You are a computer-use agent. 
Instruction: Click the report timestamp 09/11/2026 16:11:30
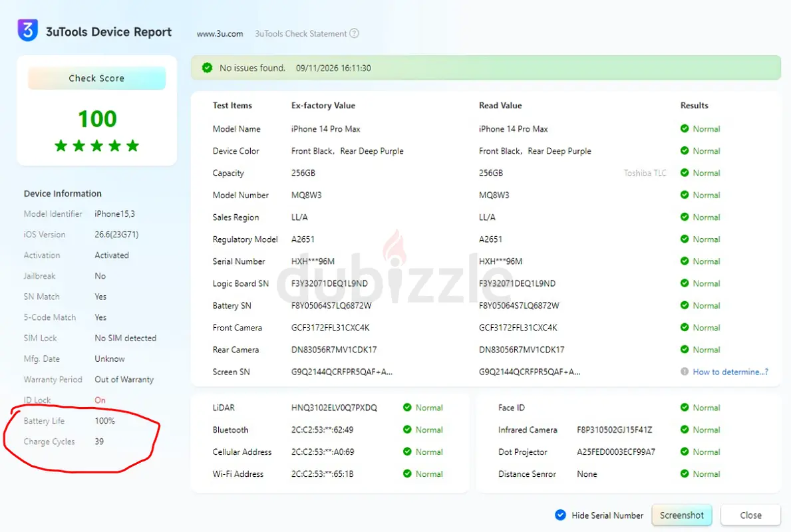(333, 68)
